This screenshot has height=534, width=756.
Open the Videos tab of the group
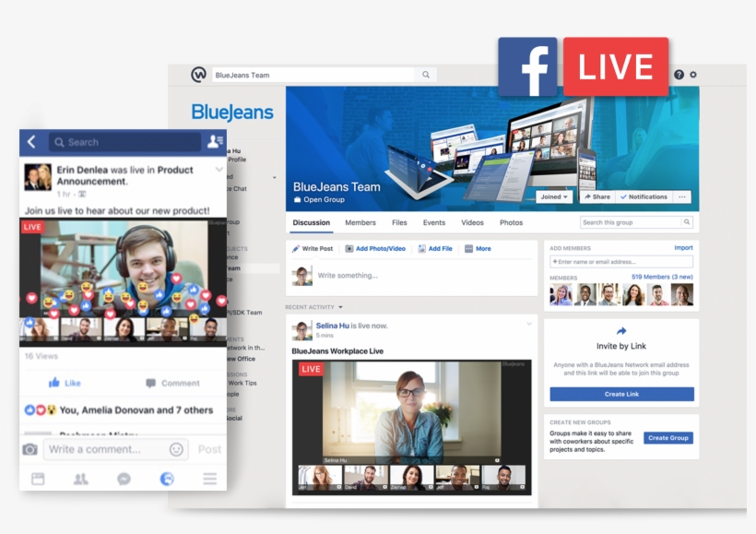point(472,222)
